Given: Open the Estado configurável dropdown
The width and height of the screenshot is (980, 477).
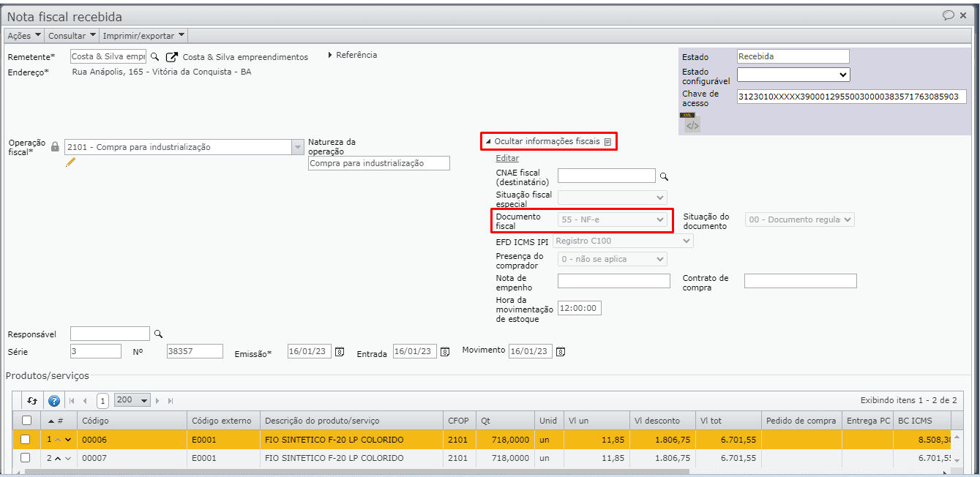Looking at the screenshot, I should pos(793,75).
